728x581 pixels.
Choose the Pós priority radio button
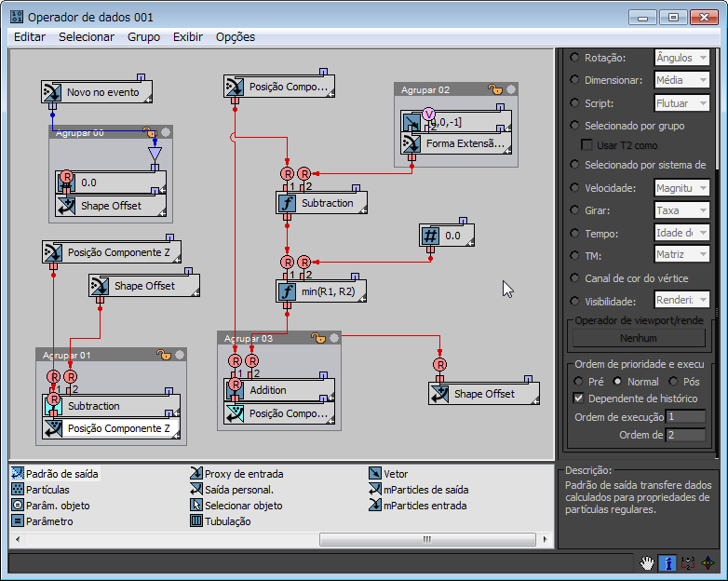point(673,382)
